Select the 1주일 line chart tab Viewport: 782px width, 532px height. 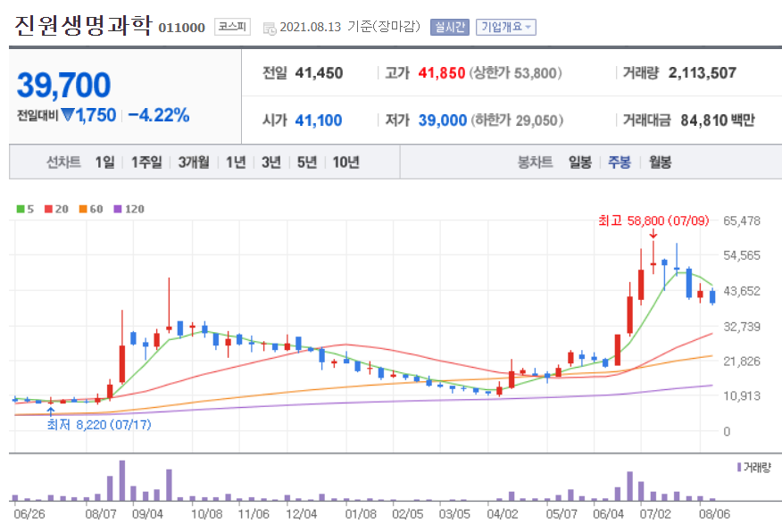(146, 162)
